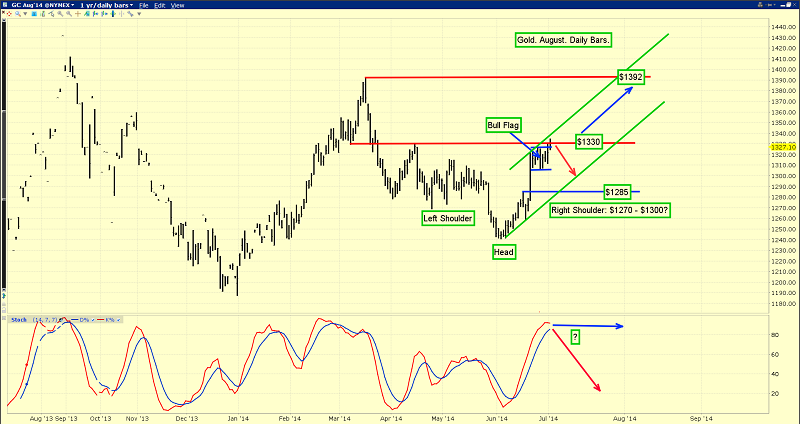Image resolution: width=800 pixels, height=424 pixels.
Task: Click the blue D% line color sample
Action: pyautogui.click(x=75, y=320)
